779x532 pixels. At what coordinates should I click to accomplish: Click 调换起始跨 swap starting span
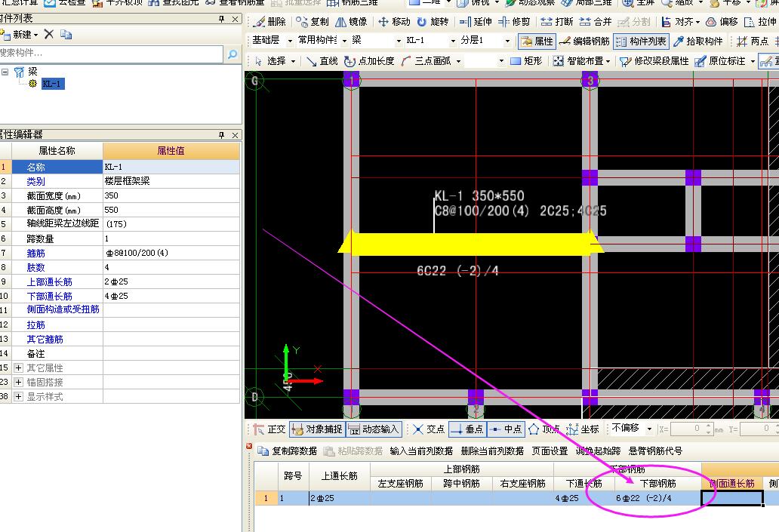point(598,451)
